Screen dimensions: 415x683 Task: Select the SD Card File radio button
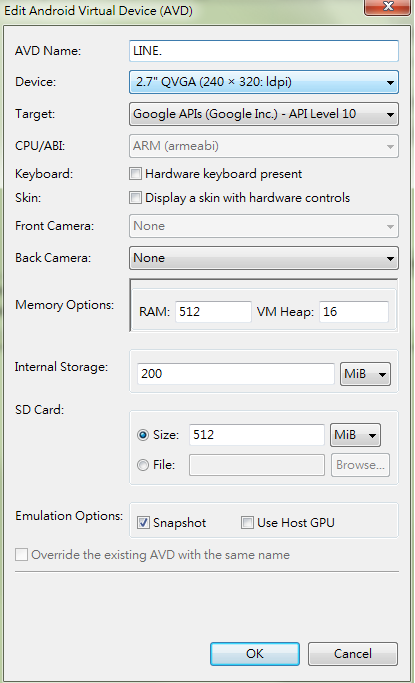(143, 465)
